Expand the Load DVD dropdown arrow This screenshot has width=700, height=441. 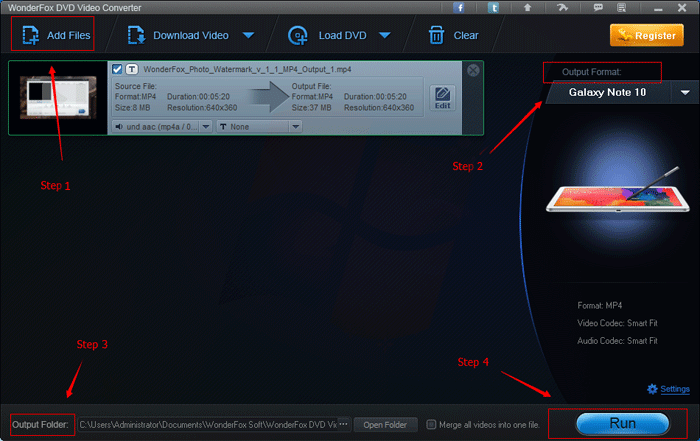[x=385, y=35]
